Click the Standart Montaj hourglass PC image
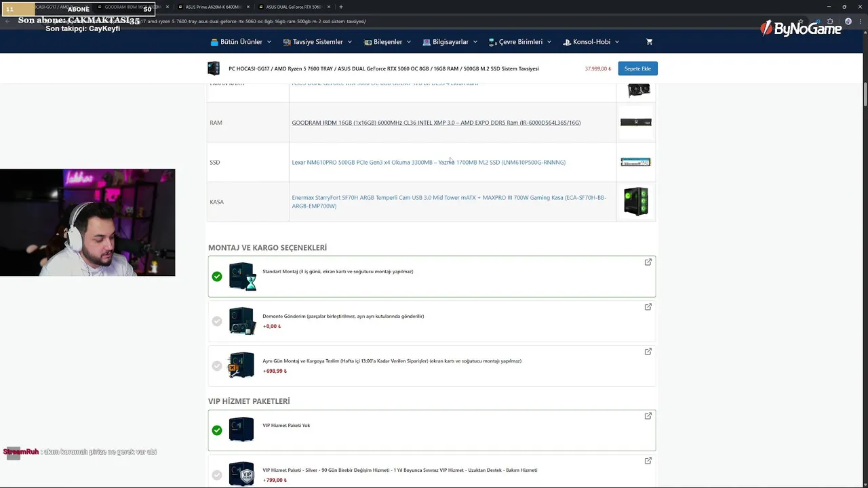 coord(242,277)
